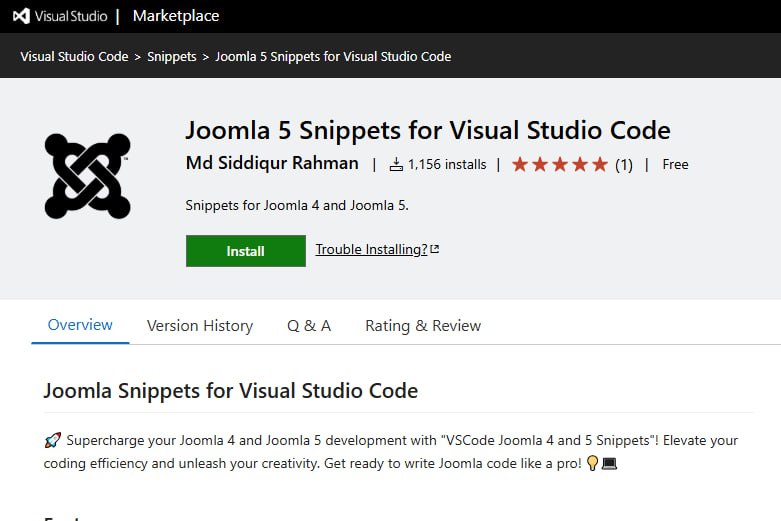Click external link icon beside Trouble Installing
The image size is (781, 521).
pos(434,249)
